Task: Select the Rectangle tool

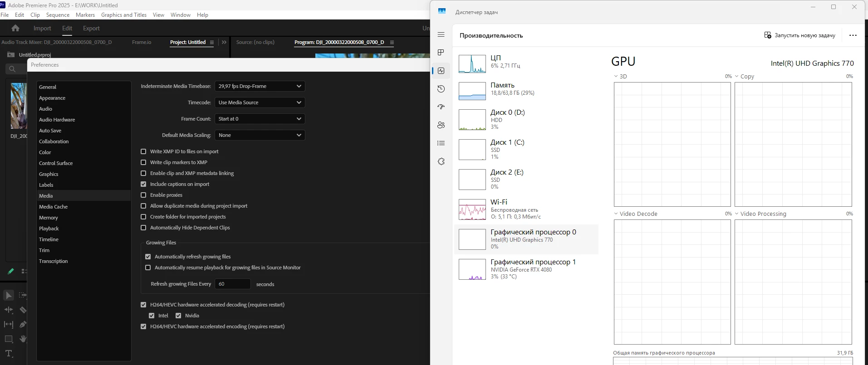Action: point(9,339)
